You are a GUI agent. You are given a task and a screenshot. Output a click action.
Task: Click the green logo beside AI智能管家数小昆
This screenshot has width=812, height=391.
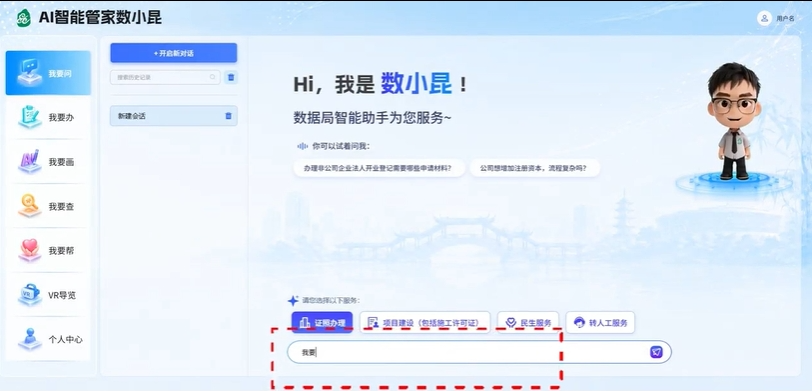coord(23,18)
